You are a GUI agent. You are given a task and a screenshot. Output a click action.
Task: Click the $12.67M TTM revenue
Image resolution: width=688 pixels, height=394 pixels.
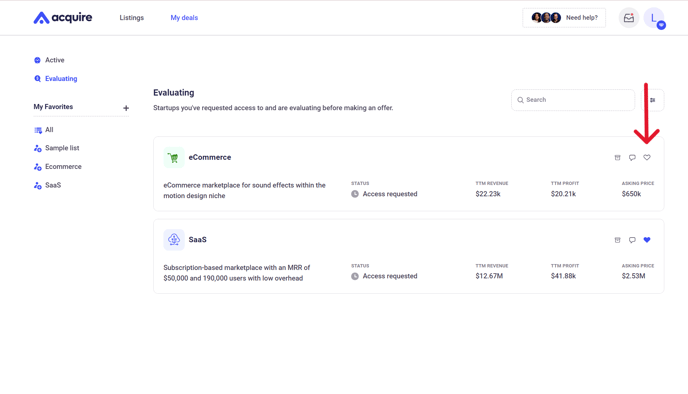(x=489, y=276)
